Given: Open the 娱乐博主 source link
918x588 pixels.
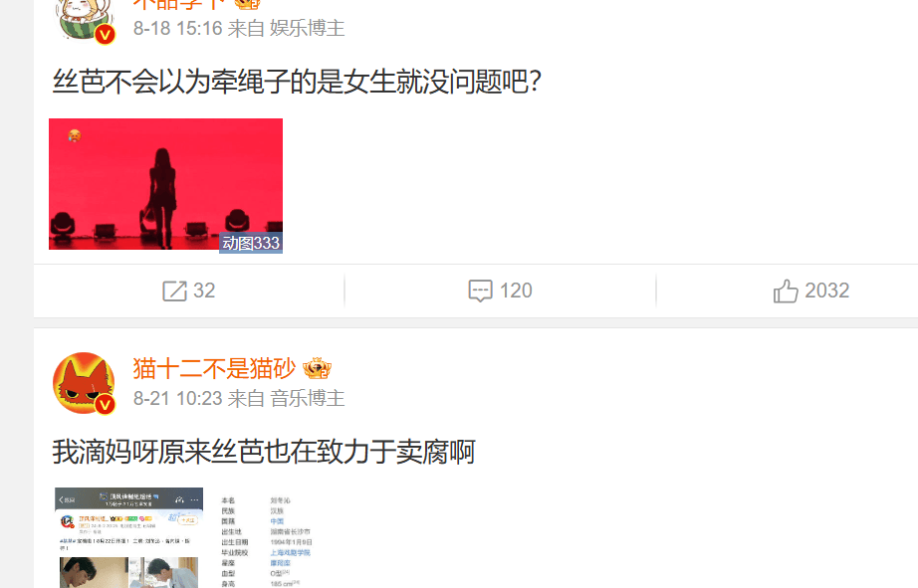Looking at the screenshot, I should (x=307, y=28).
